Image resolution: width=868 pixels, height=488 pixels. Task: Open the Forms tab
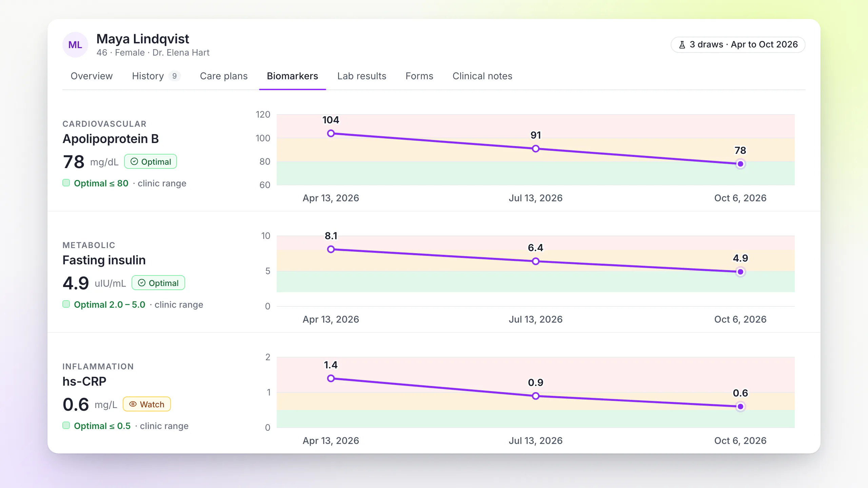pos(419,76)
